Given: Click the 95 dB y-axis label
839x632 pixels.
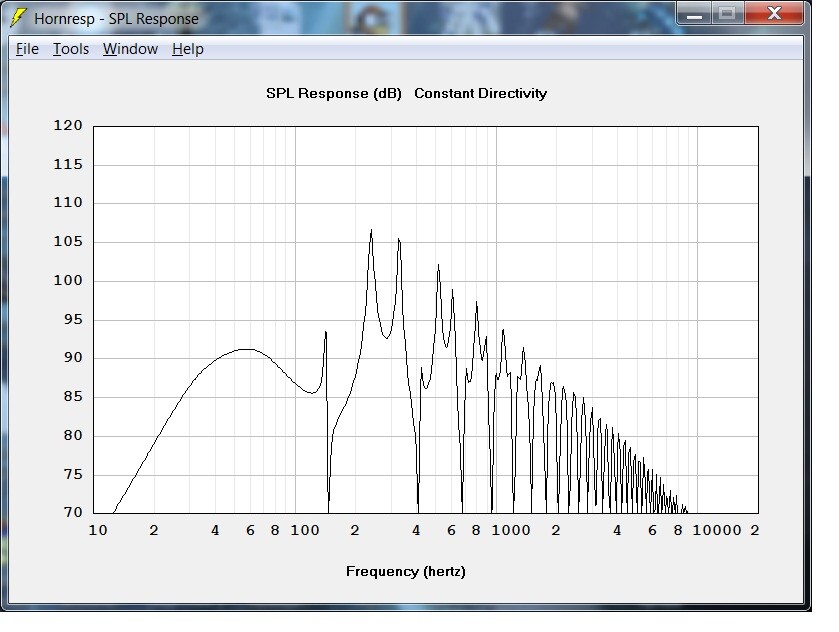Looking at the screenshot, I should [x=73, y=319].
